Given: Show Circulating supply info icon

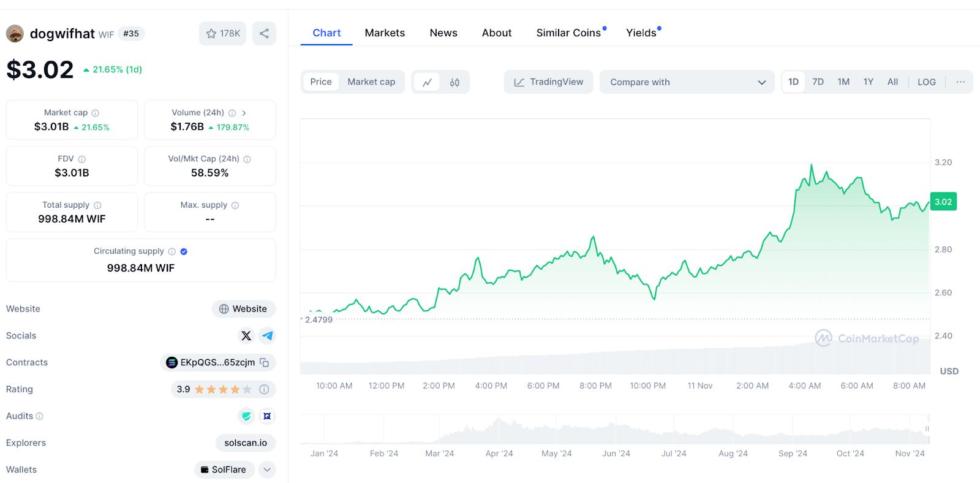Looking at the screenshot, I should (x=172, y=251).
